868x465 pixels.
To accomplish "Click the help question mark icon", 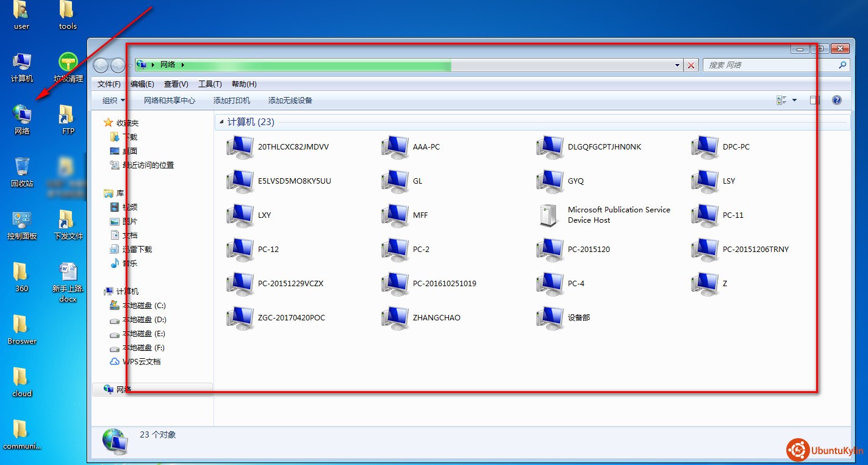I will (x=837, y=100).
